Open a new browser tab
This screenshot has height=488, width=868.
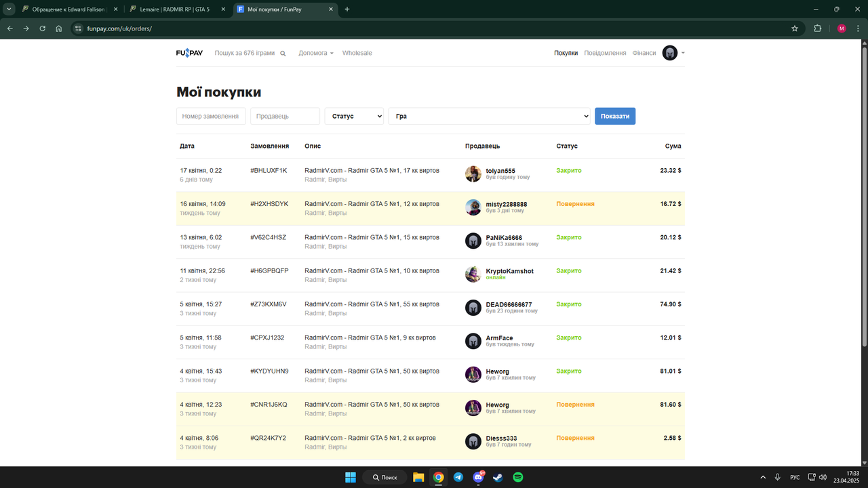pyautogui.click(x=347, y=9)
